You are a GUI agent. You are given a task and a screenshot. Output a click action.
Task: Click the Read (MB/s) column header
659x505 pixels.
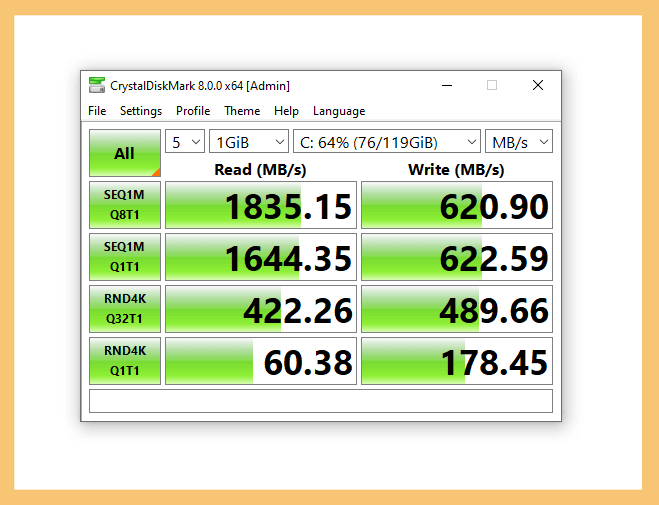pyautogui.click(x=260, y=169)
